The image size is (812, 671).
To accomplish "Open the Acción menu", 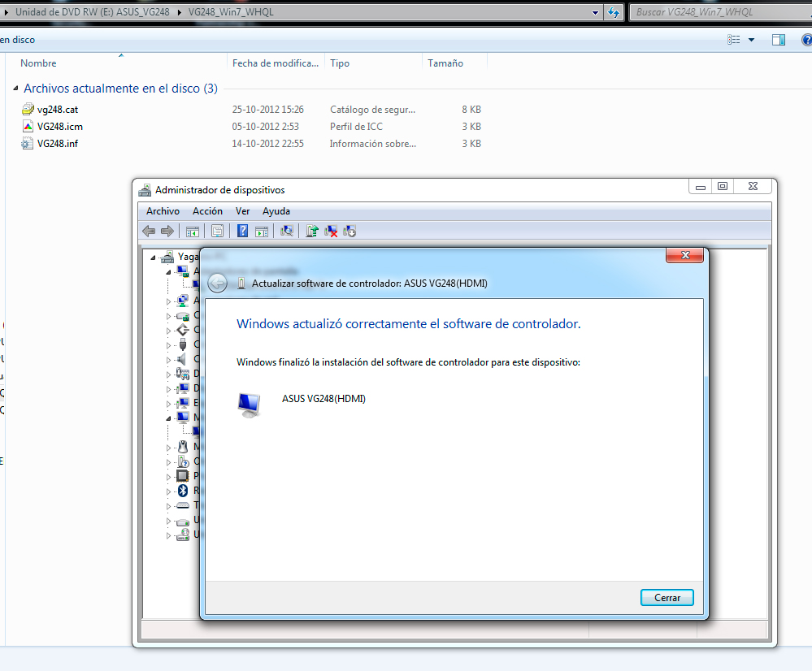I will point(207,211).
